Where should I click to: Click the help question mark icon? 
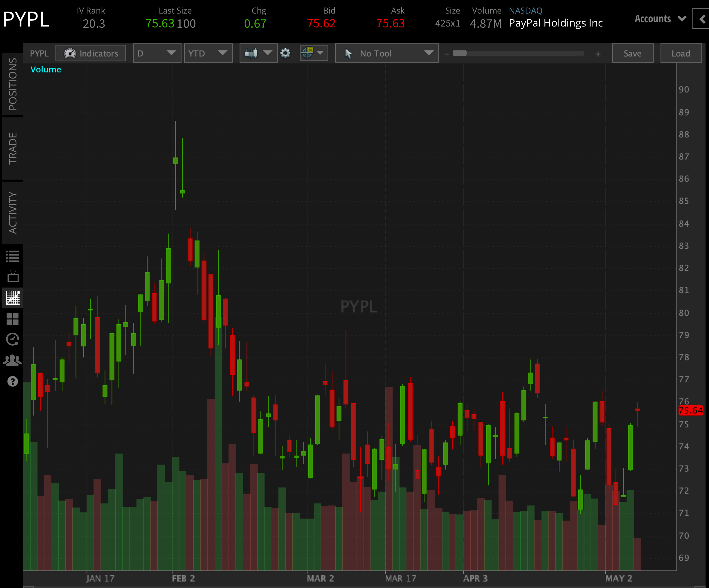[x=12, y=382]
